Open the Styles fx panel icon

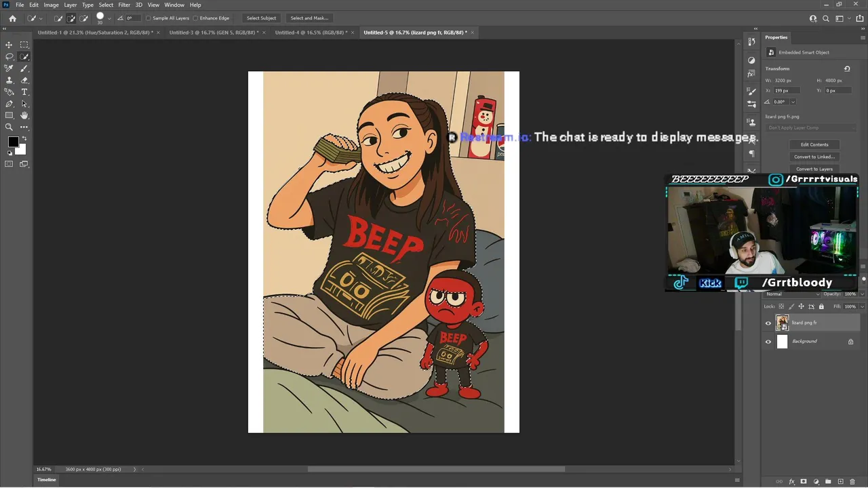tap(751, 74)
